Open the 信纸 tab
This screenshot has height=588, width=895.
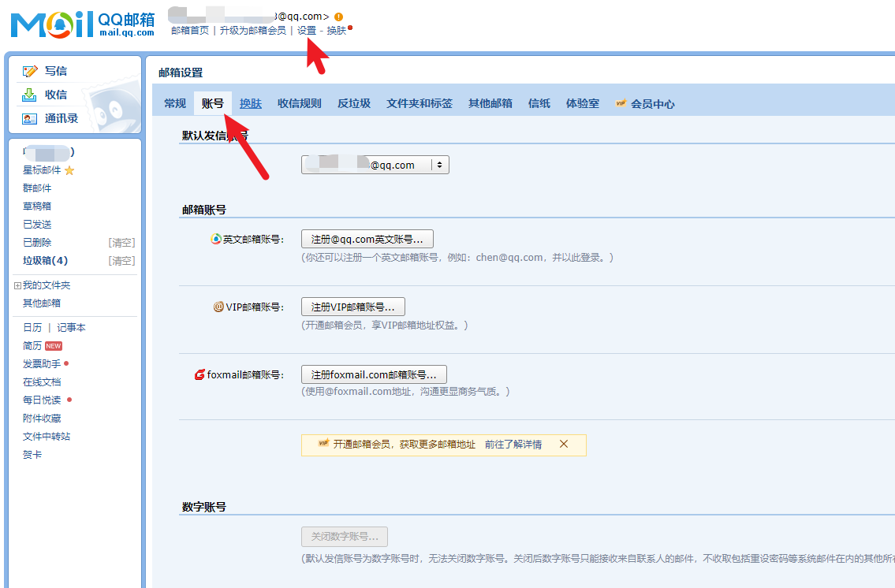coord(539,103)
